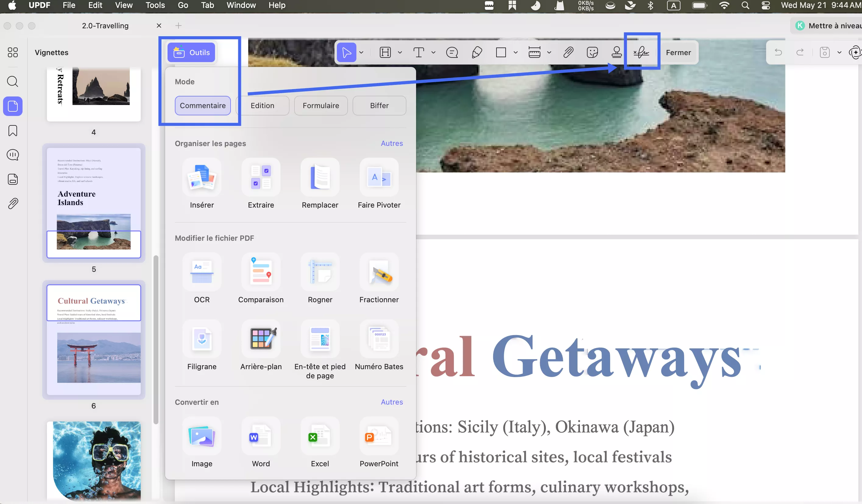This screenshot has height=504, width=862.
Task: Open the comments list sidebar icon
Action: pyautogui.click(x=13, y=155)
